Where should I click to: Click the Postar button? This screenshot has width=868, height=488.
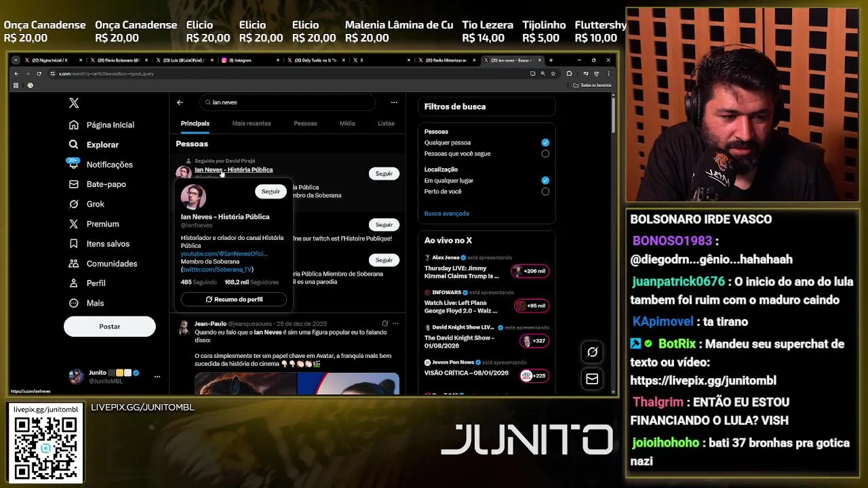(x=110, y=327)
